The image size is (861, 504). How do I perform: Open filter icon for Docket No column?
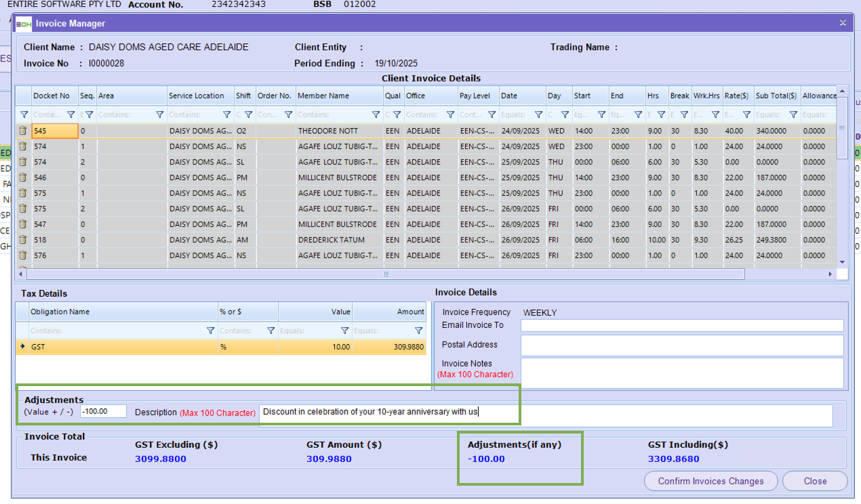pyautogui.click(x=71, y=114)
